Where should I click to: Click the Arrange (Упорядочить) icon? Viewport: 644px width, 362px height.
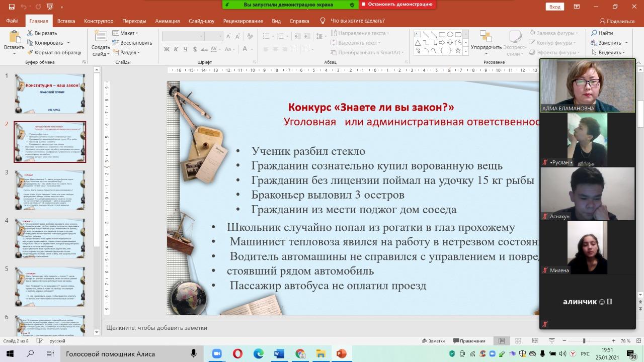(486, 37)
